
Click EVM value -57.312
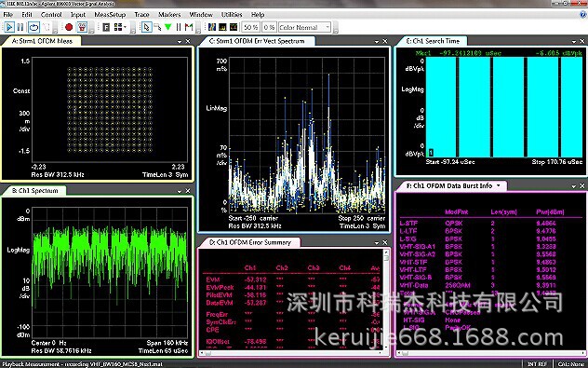[255, 279]
